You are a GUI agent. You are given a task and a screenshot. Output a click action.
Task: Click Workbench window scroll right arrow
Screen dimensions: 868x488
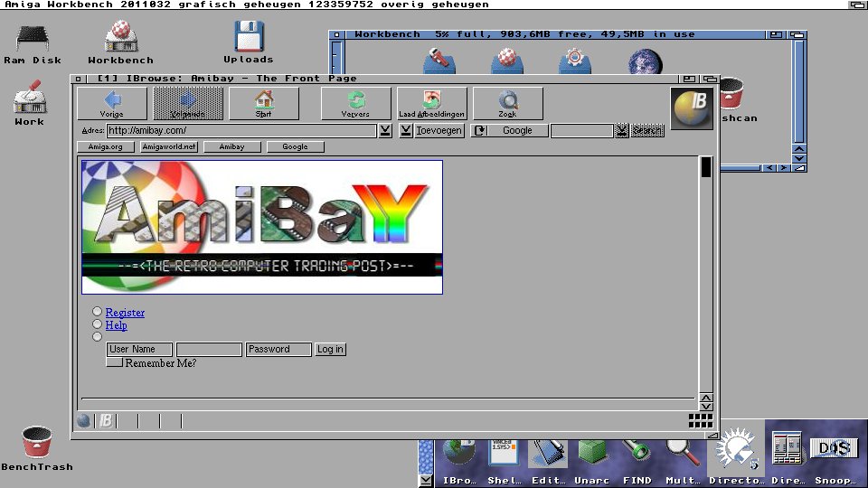click(783, 168)
